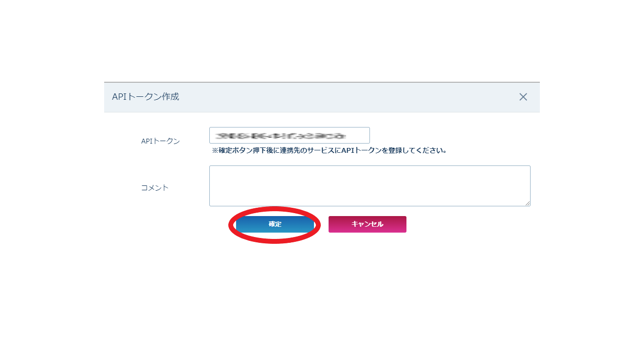
Task: Focus the APIトークン input field
Action: point(290,135)
